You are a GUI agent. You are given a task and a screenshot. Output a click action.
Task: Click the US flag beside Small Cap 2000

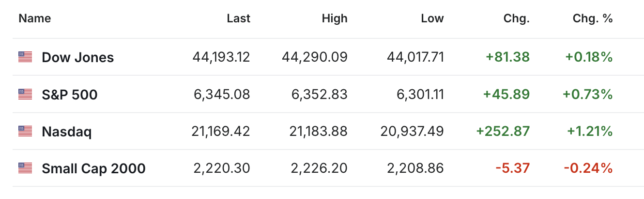tap(25, 168)
